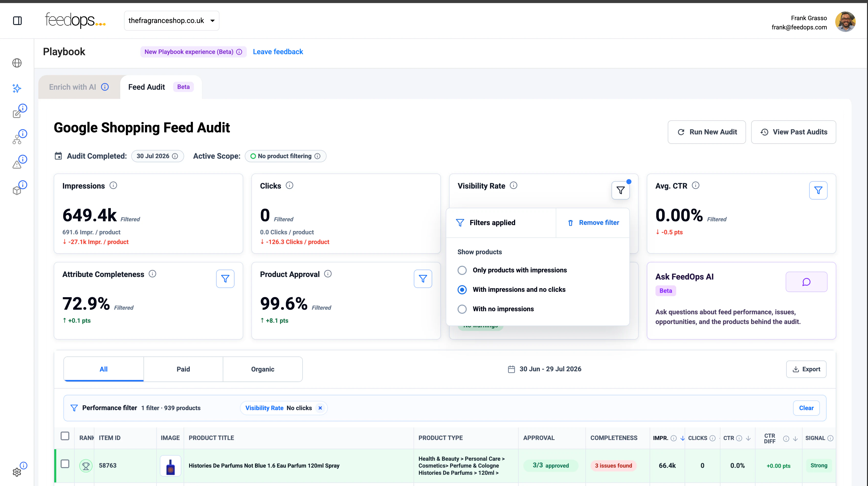Image resolution: width=868 pixels, height=486 pixels.
Task: Click 3 issues found badge
Action: 613,466
